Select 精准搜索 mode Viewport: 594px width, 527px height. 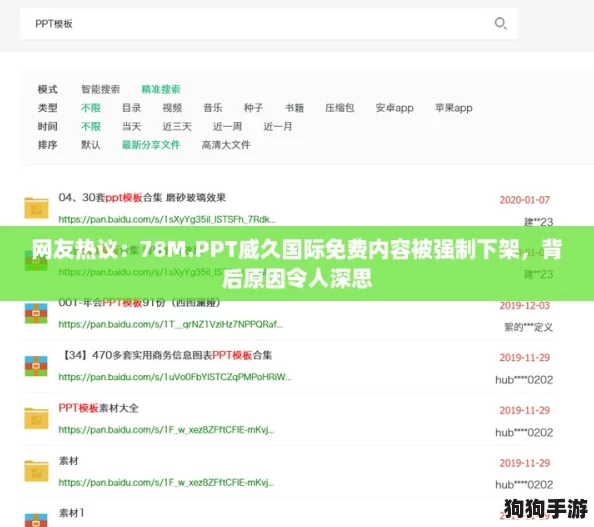pyautogui.click(x=161, y=89)
